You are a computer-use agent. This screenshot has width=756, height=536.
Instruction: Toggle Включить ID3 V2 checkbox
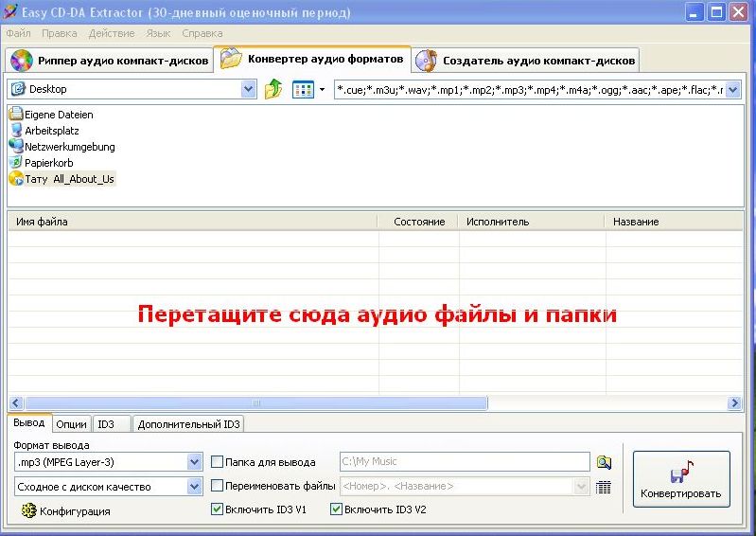click(x=336, y=509)
